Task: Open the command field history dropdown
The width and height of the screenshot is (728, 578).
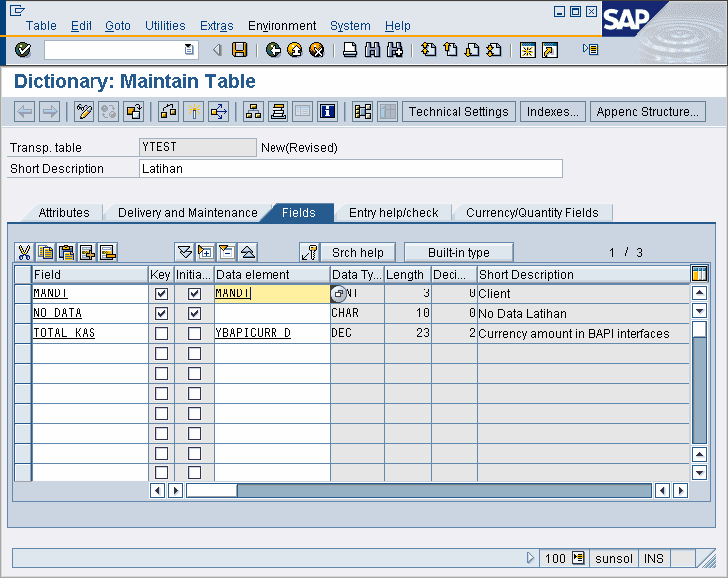Action: [x=189, y=49]
